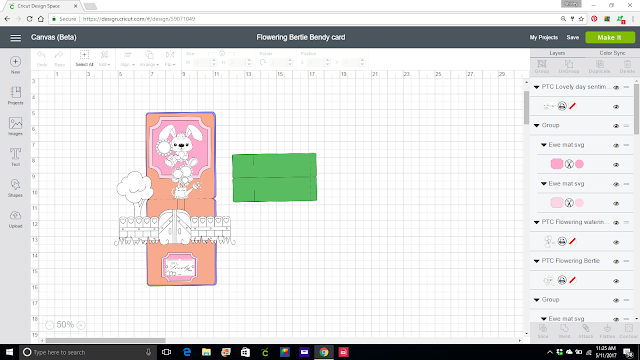
Task: Open the Align dropdown
Action: click(128, 58)
